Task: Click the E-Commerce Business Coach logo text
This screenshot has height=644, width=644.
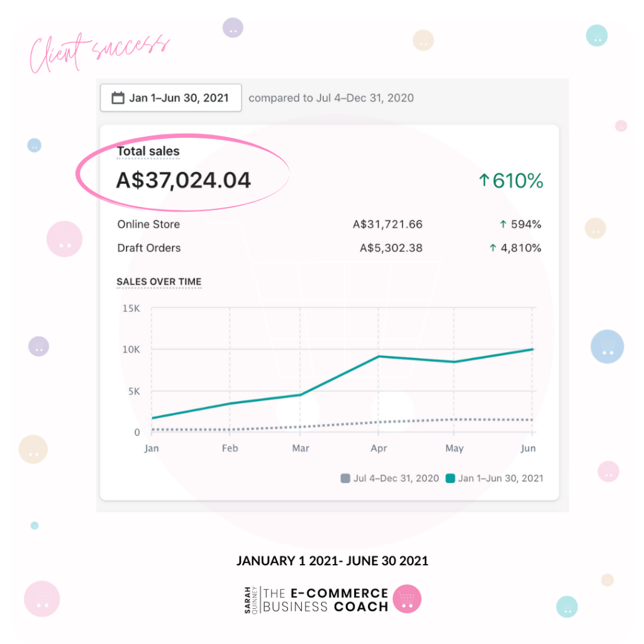Action: (x=326, y=600)
